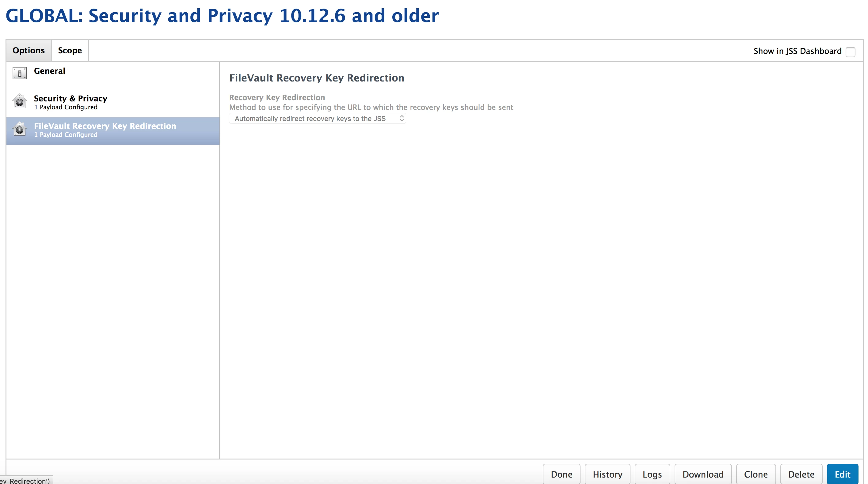The height and width of the screenshot is (484, 868).
Task: Select FileVault Recovery Key Redirection payload
Action: pyautogui.click(x=113, y=131)
